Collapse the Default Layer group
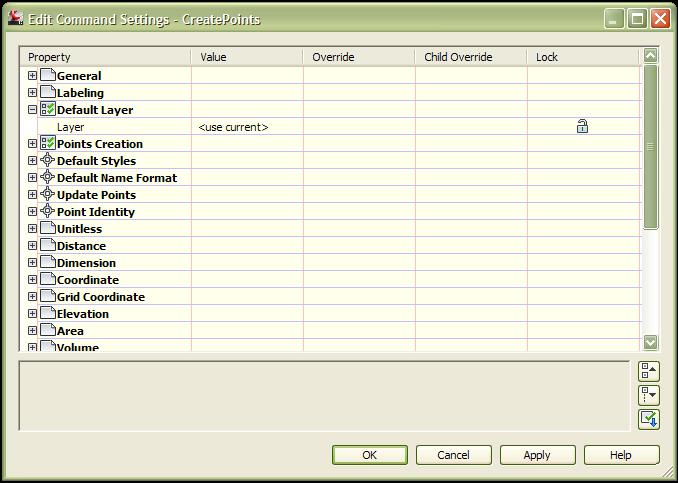The height and width of the screenshot is (483, 678). pyautogui.click(x=32, y=110)
